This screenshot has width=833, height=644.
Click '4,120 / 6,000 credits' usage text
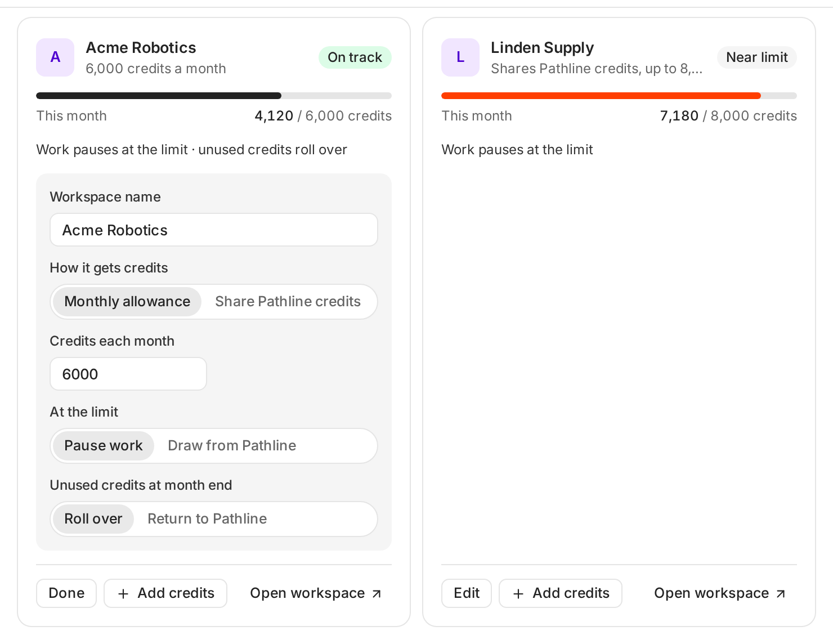click(323, 116)
